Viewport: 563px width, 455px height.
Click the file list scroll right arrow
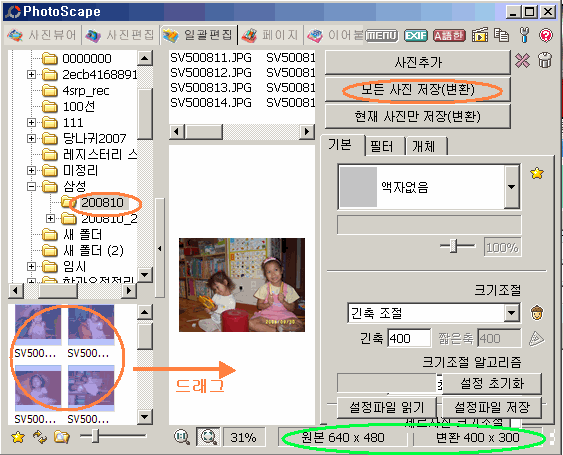tap(307, 131)
